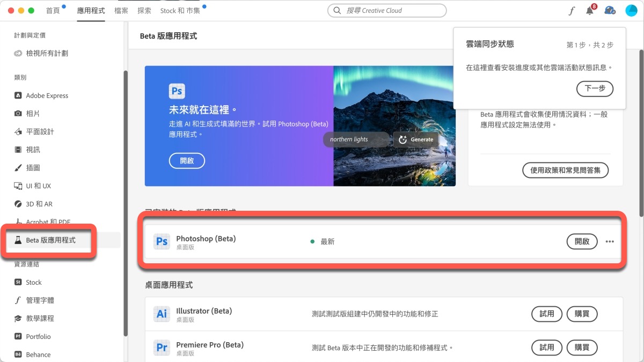
Task: Select the 3D 和 AR icon
Action: click(18, 204)
